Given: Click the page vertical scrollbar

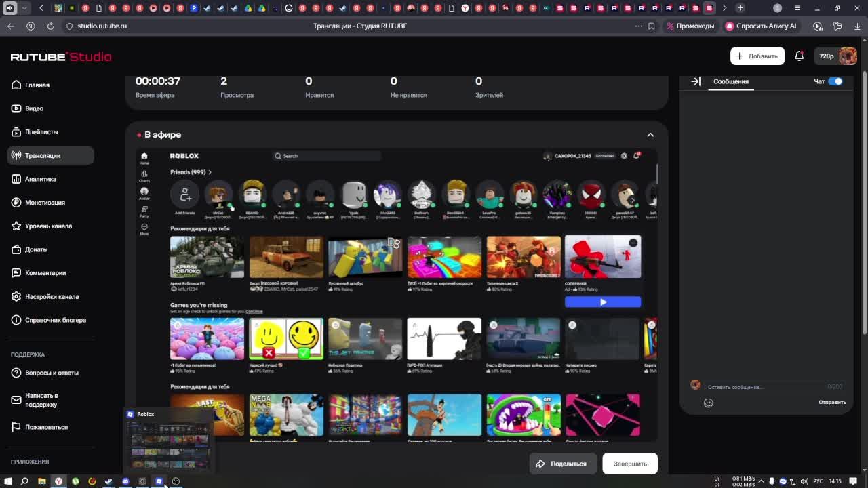Looking at the screenshot, I should pos(864,203).
